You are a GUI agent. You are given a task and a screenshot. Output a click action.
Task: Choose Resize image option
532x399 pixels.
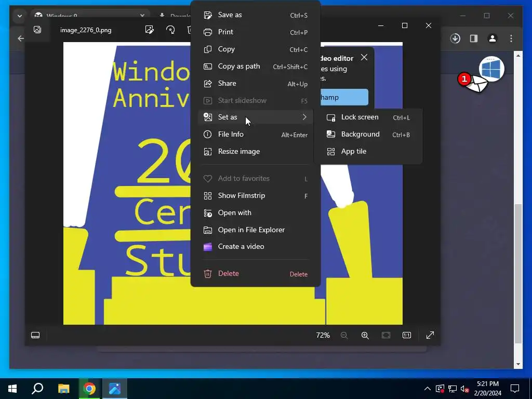[x=256, y=152]
